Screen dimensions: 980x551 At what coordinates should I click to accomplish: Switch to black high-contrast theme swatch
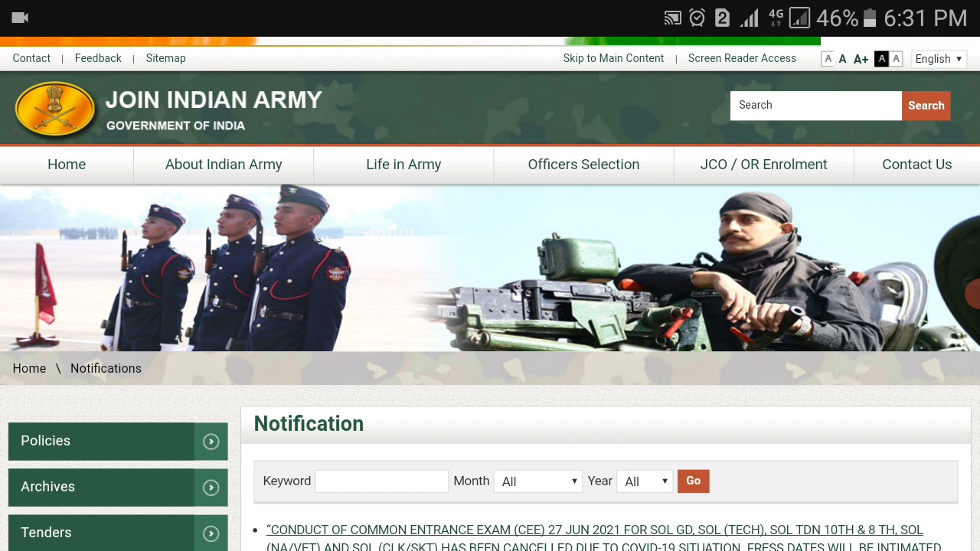point(881,59)
